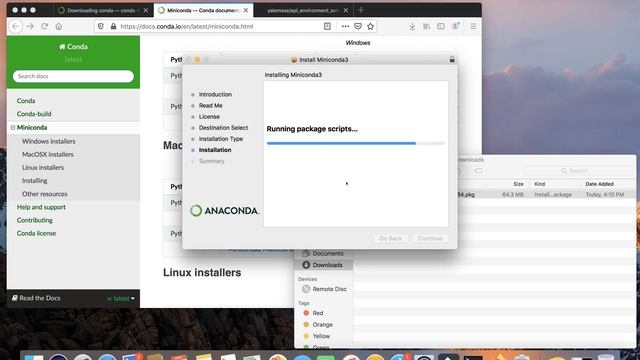
Task: Go to MacOSX installers section
Action: click(x=48, y=154)
